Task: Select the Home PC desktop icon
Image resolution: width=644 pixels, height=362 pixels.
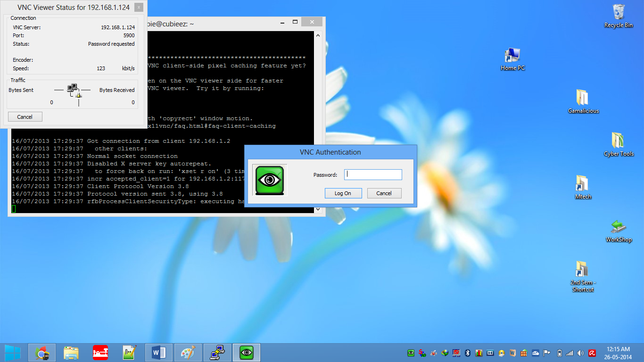Action: click(512, 59)
